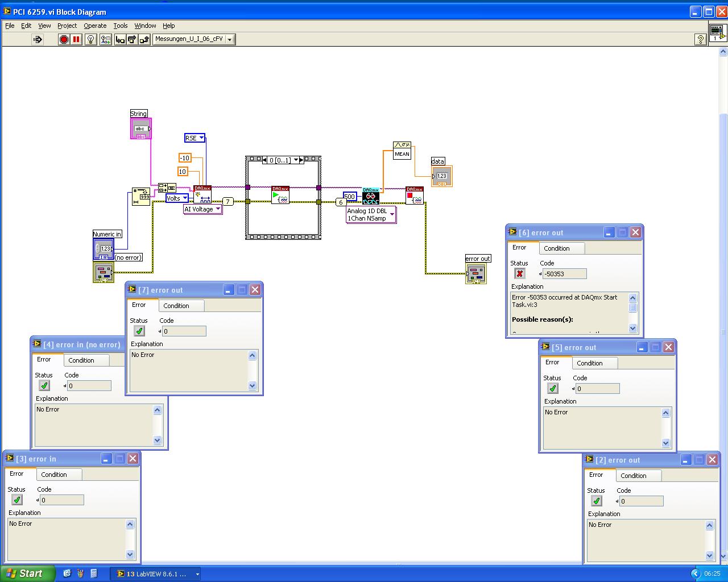Select the number-to-string conversion node
Screen dimensions: 728x582
tap(141, 197)
